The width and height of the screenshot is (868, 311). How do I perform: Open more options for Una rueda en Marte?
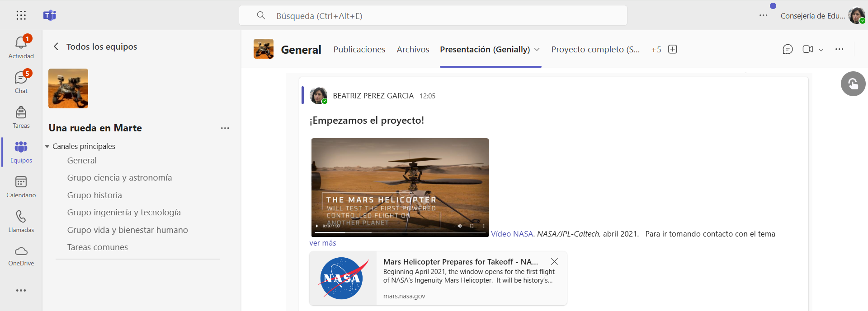(225, 128)
